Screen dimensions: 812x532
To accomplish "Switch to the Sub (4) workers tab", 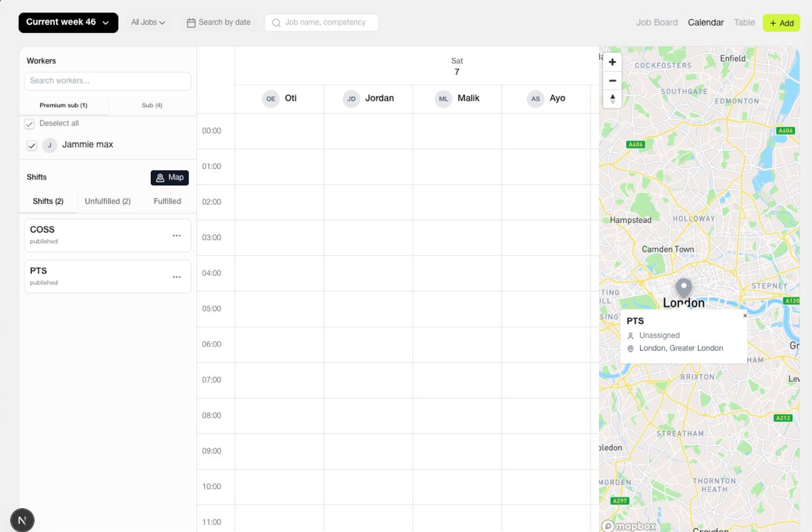I will pos(152,105).
